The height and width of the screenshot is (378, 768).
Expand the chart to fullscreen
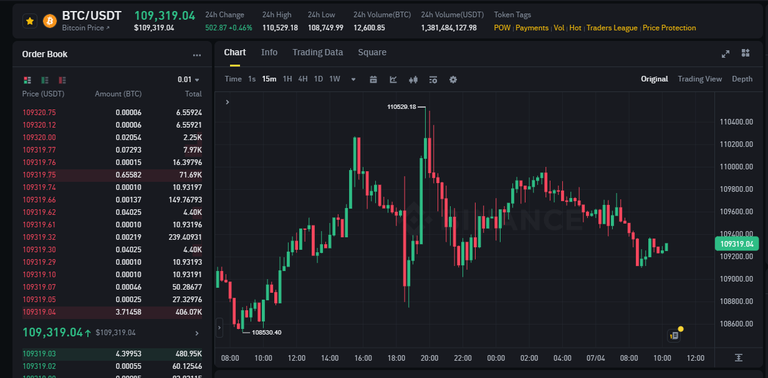pos(726,54)
